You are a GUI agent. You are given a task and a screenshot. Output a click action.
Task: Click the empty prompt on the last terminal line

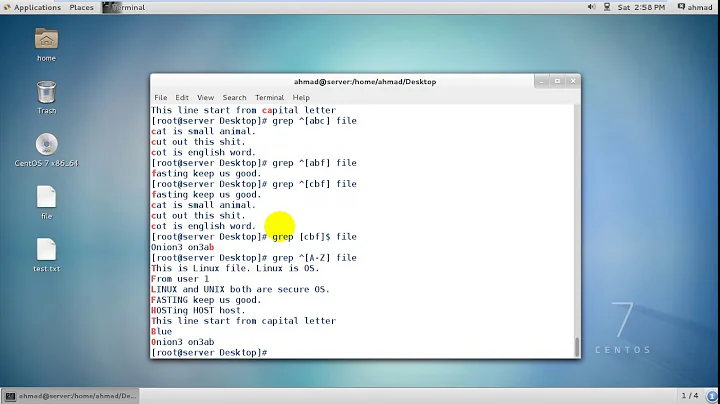(x=209, y=353)
